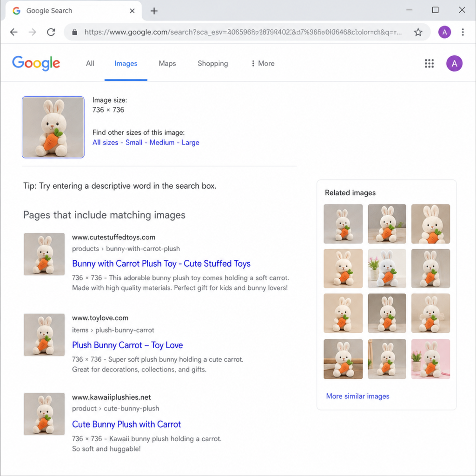The height and width of the screenshot is (476, 476).
Task: Switch to the All search tab
Action: tap(90, 63)
